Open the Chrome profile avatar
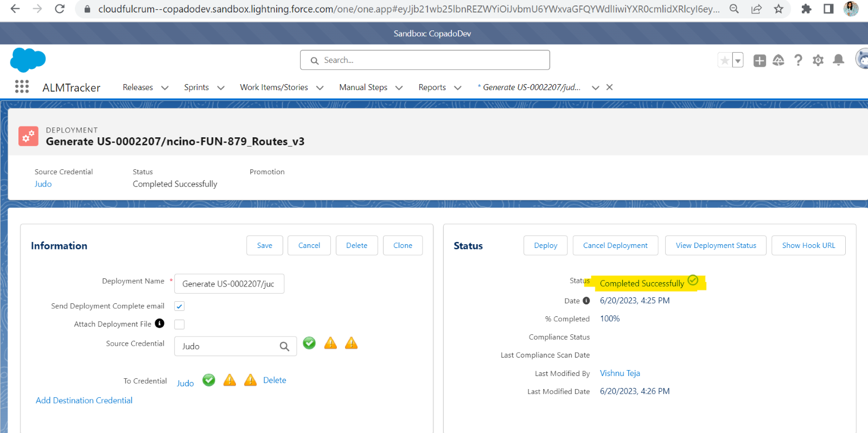This screenshot has width=868, height=433. click(851, 9)
